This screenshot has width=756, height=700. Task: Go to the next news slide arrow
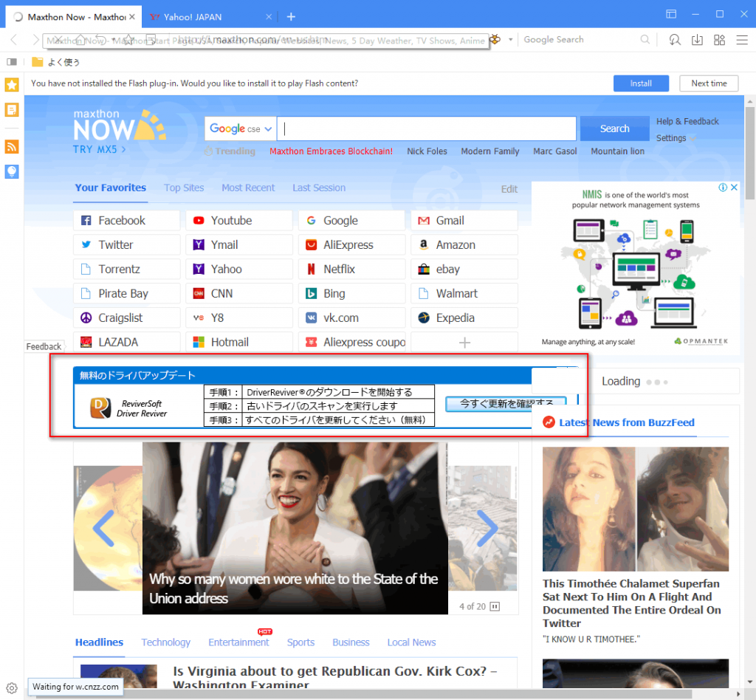(487, 528)
